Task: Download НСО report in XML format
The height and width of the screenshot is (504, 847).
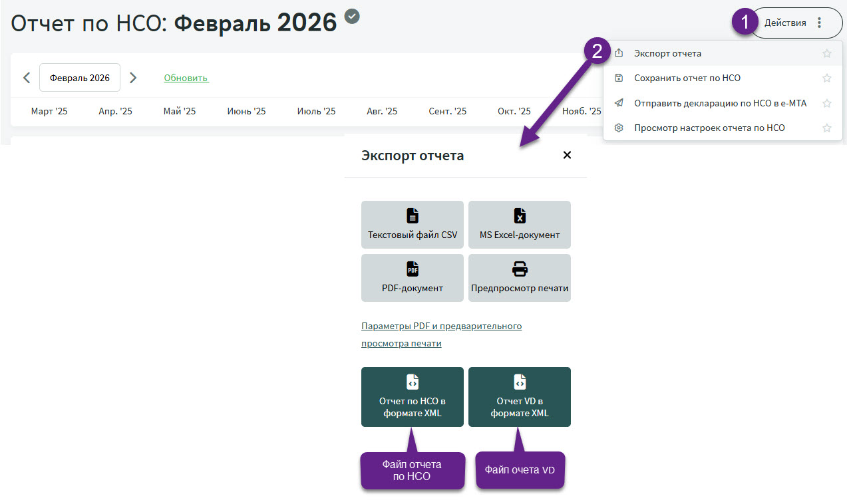Action: tap(412, 396)
